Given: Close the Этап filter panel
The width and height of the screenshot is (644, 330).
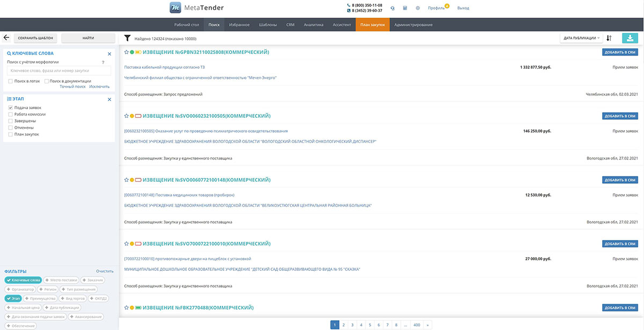Looking at the screenshot, I should pos(109,99).
